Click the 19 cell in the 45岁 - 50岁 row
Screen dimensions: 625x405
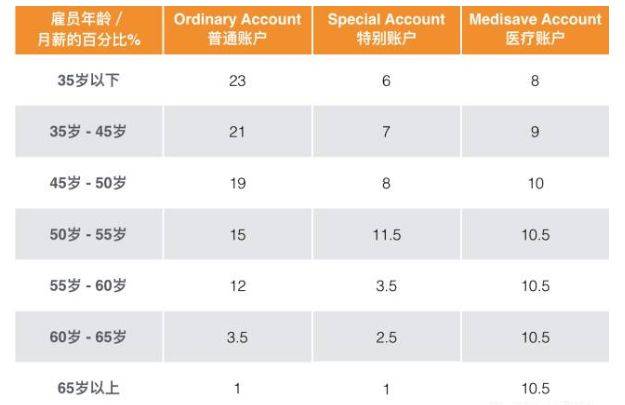(x=237, y=184)
